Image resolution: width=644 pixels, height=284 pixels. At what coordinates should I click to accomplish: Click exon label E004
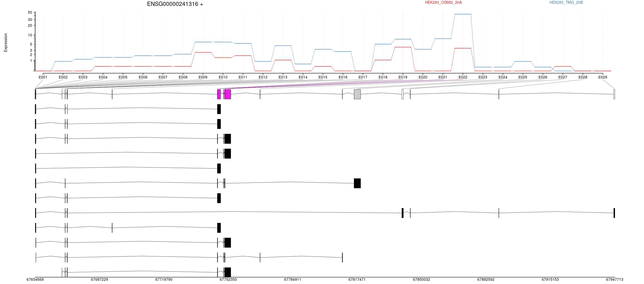click(x=103, y=77)
